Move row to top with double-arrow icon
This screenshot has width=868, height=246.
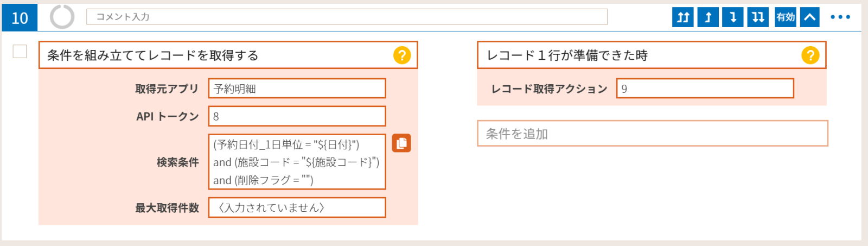tap(682, 17)
